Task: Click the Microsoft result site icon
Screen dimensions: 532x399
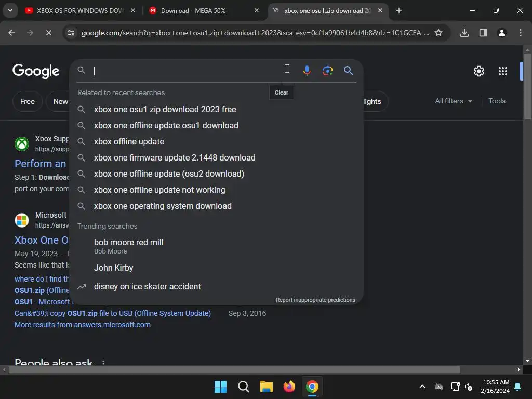Action: (x=22, y=220)
